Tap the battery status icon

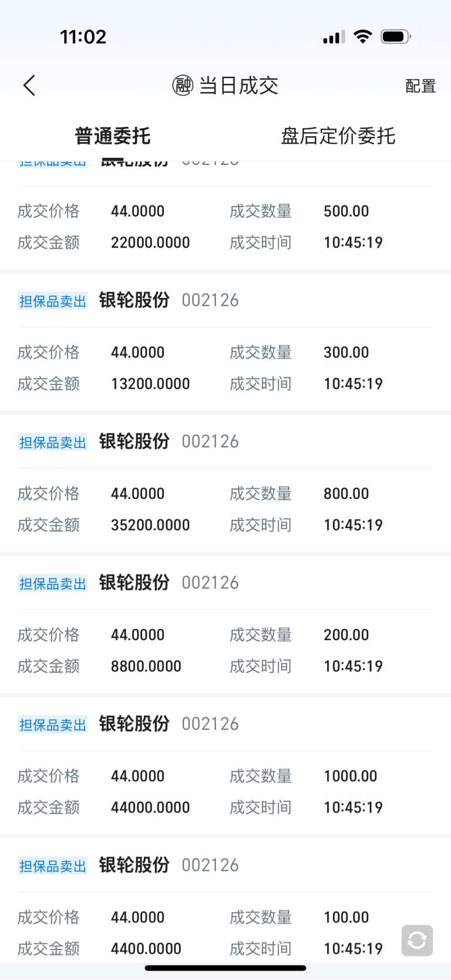[395, 37]
